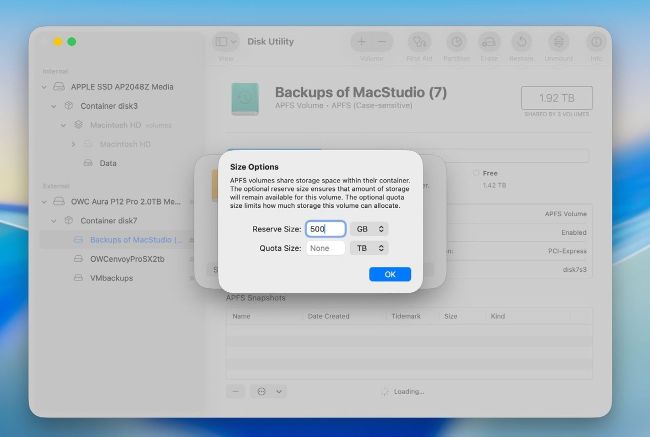Select the Data volume in sidebar

(x=107, y=163)
